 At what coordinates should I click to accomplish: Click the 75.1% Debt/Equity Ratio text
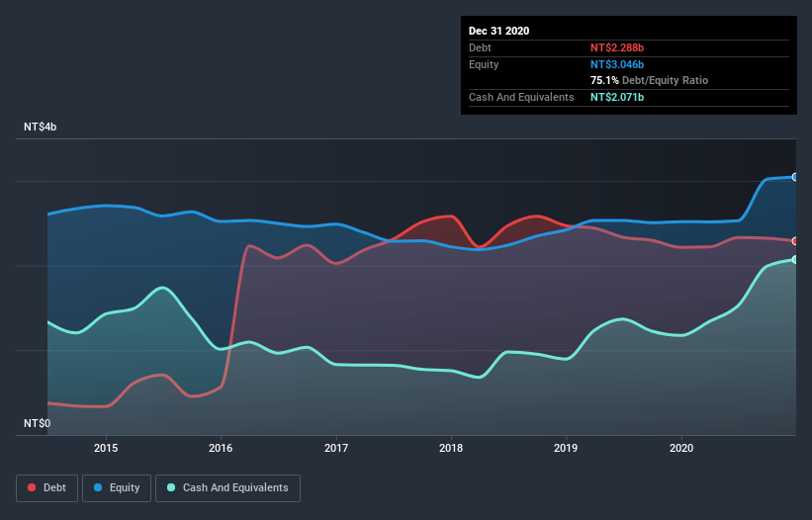(649, 80)
